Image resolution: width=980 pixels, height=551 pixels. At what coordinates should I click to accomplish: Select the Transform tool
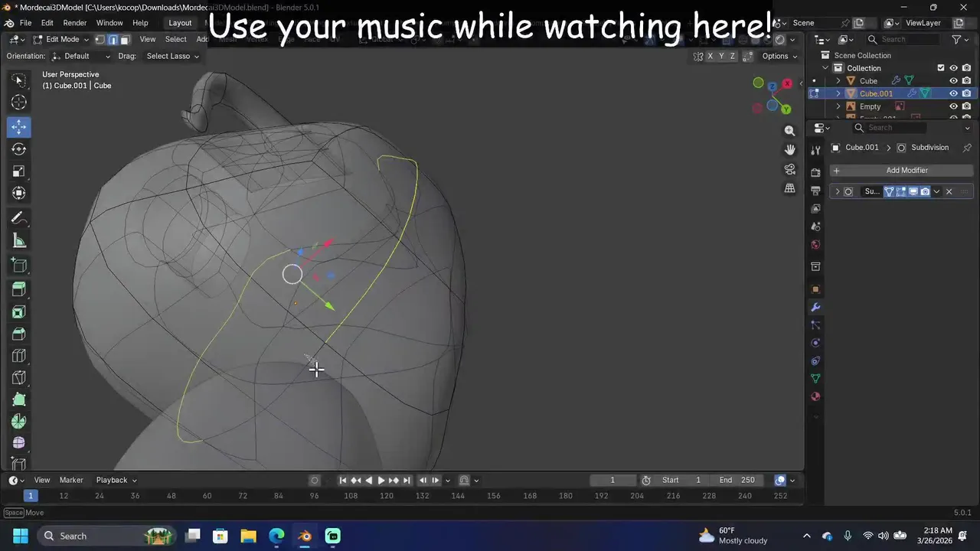click(x=19, y=193)
